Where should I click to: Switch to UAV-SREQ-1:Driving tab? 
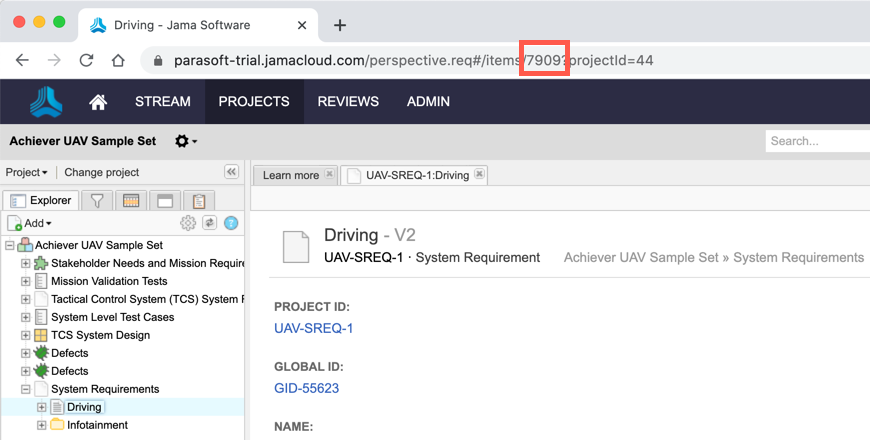(417, 175)
